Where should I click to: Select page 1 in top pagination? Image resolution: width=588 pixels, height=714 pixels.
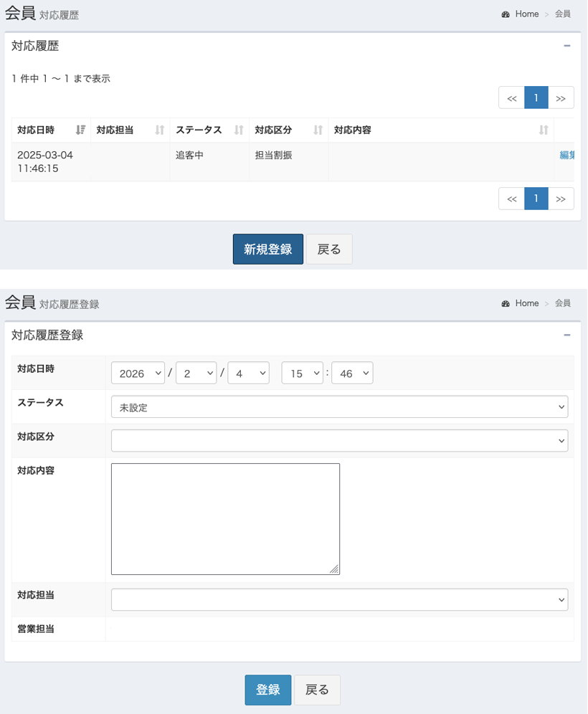tap(536, 98)
